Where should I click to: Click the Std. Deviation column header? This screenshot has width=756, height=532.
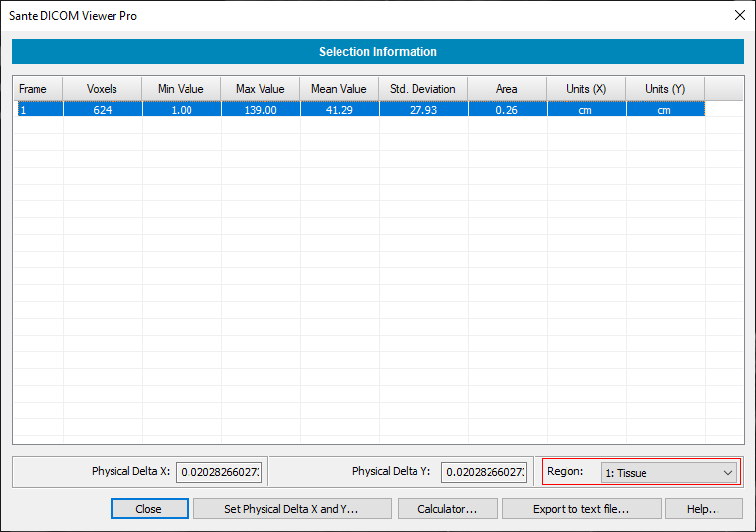click(422, 89)
